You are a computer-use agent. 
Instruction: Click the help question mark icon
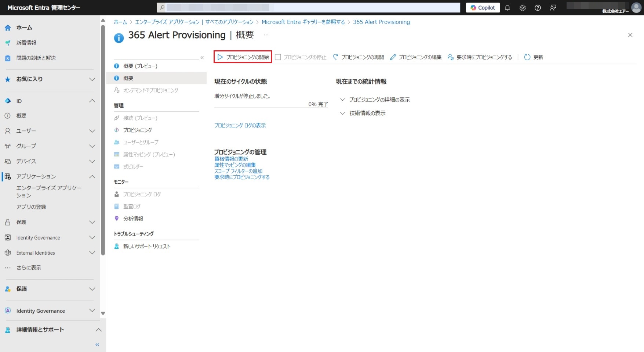click(538, 8)
